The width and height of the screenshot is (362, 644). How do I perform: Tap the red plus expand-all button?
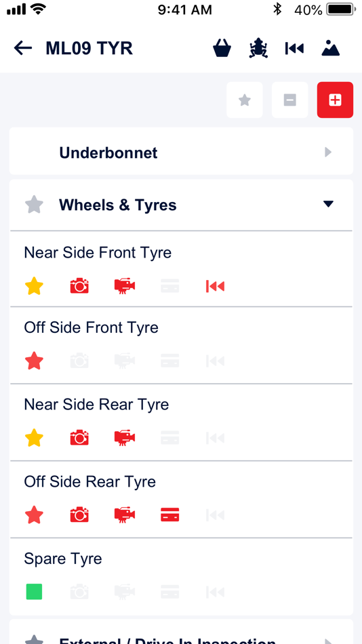335,100
